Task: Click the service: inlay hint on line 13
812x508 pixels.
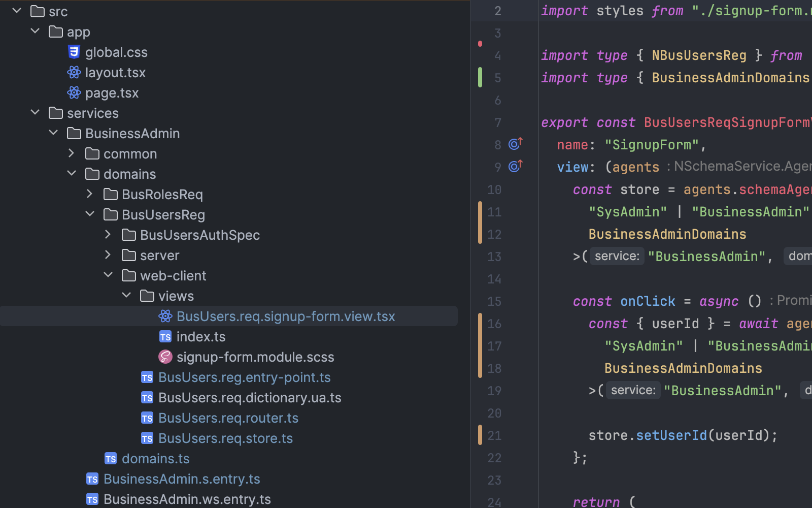Action: coord(617,256)
